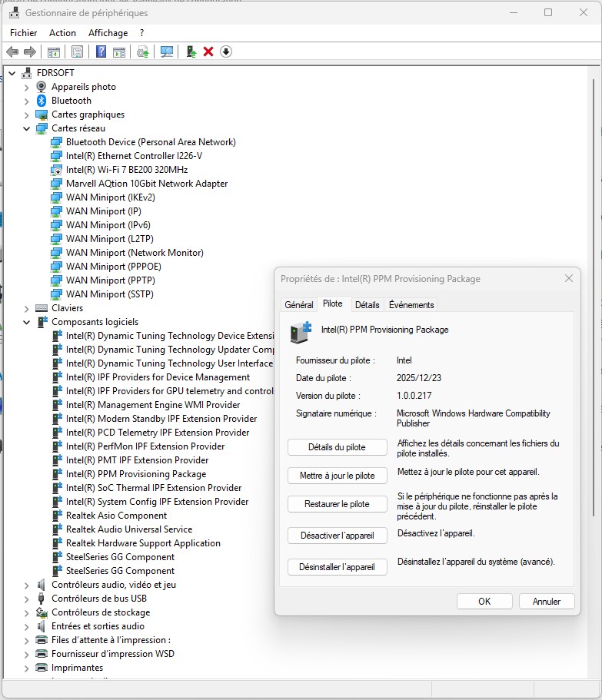Click the update driver gear toolbar icon

click(142, 51)
